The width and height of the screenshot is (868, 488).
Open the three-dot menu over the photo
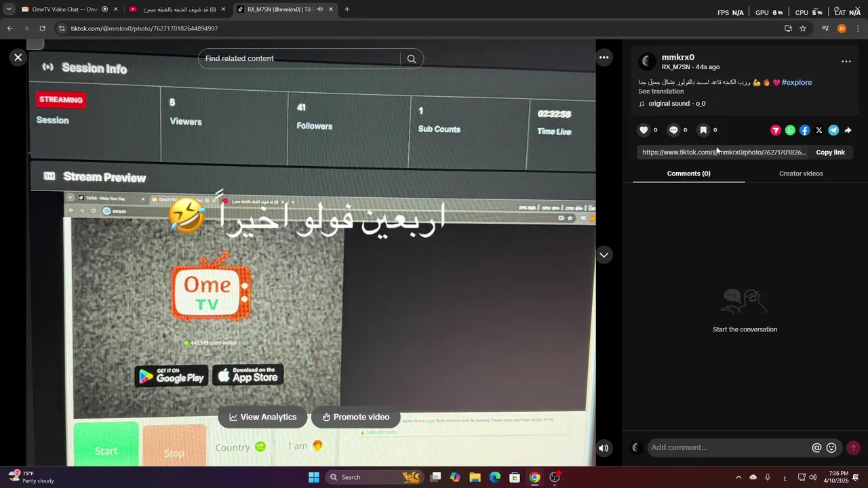point(604,58)
